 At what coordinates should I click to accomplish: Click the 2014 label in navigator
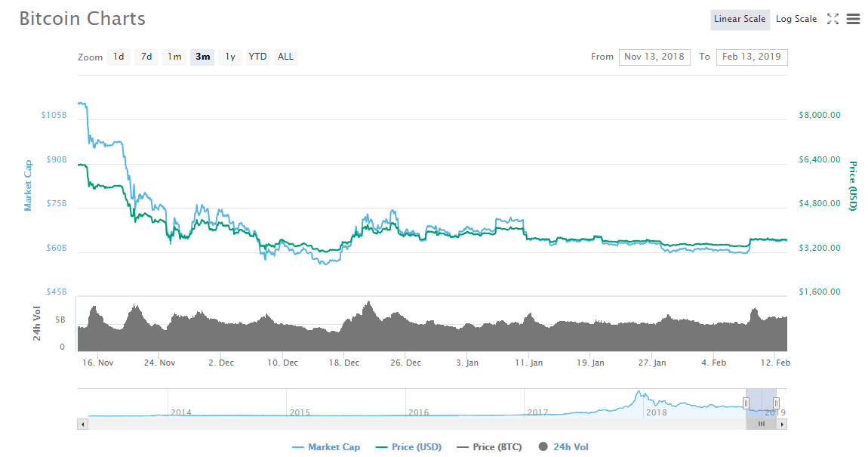click(181, 412)
